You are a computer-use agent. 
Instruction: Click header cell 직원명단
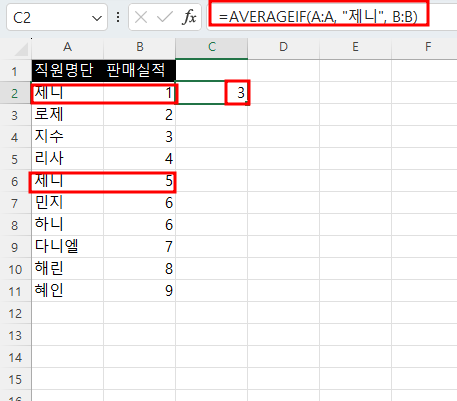[68, 71]
